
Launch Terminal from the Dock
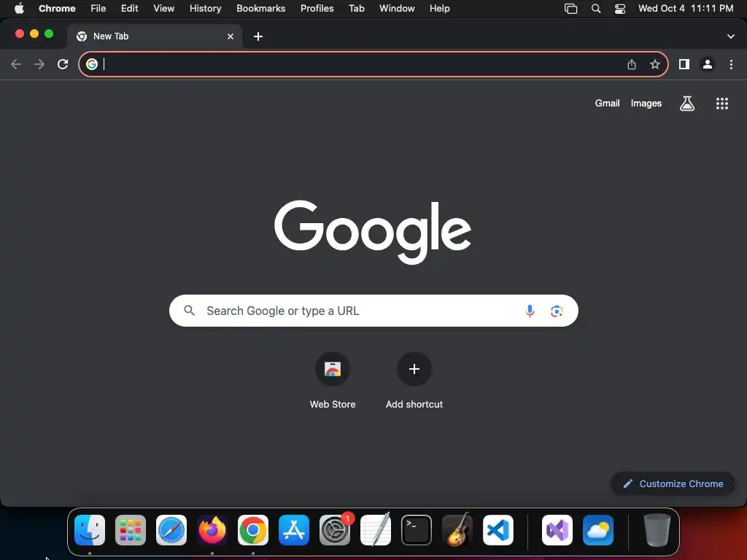[417, 530]
